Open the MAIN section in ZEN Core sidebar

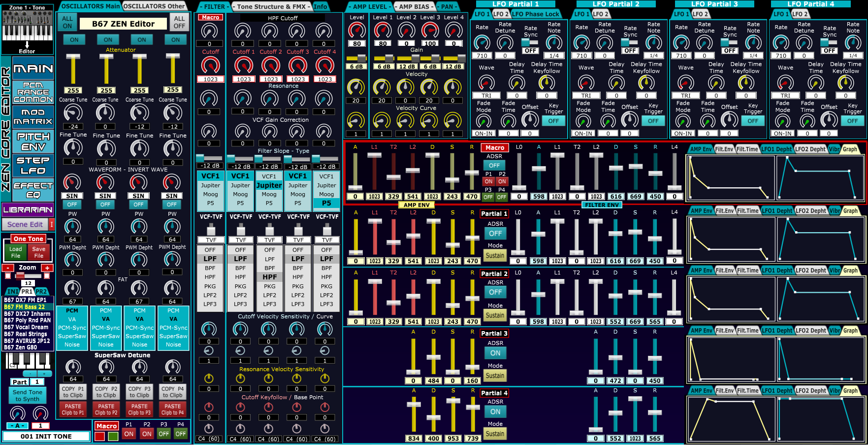pyautogui.click(x=33, y=69)
